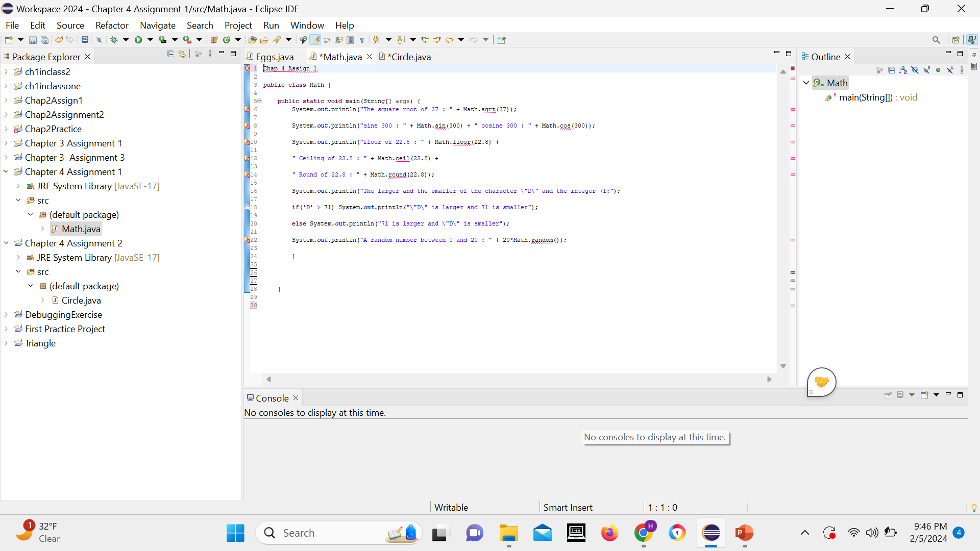Open the Refactor menu
This screenshot has width=980, height=551.
click(x=112, y=25)
